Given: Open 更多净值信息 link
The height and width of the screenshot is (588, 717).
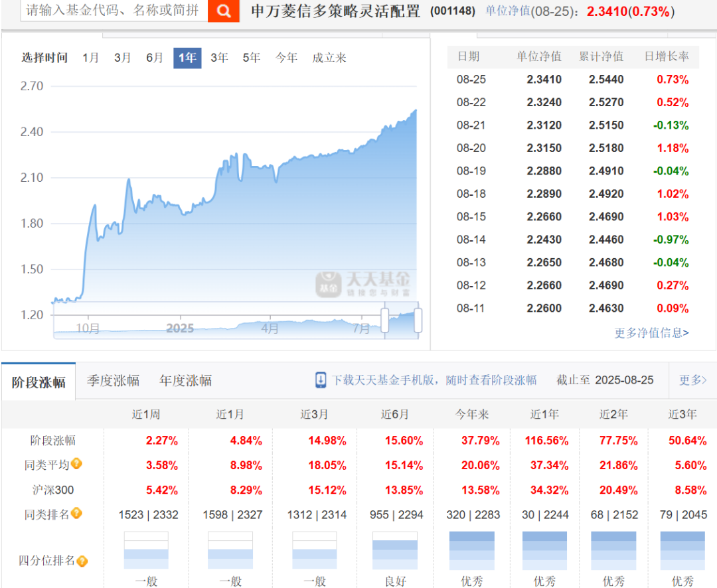Looking at the screenshot, I should 651,332.
